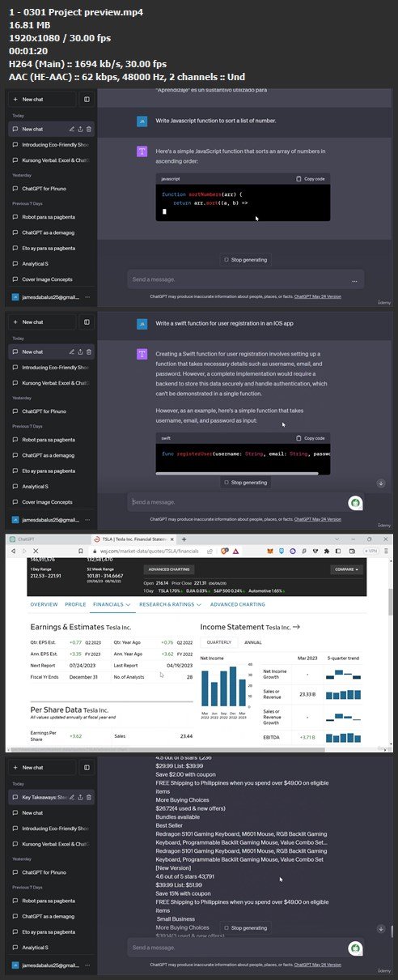The height and width of the screenshot is (980, 398).
Task: Collapse the sidebar in the product-listing chat frame
Action: click(x=87, y=767)
